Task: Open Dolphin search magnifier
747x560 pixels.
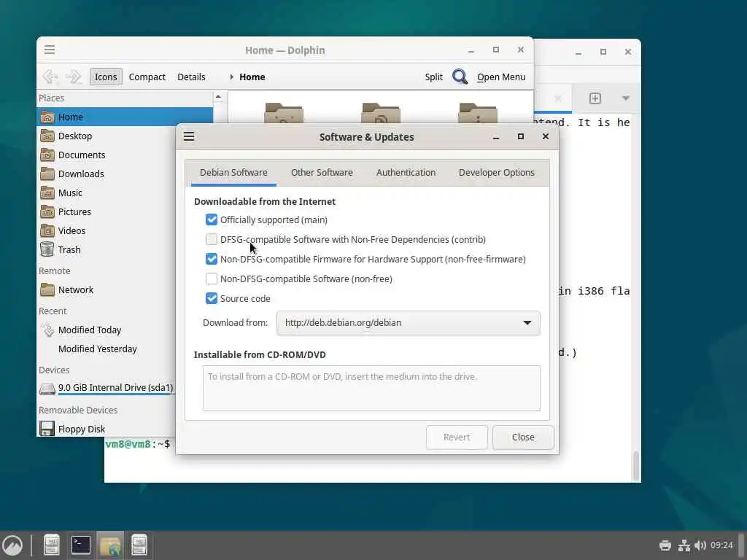Action: coord(460,77)
